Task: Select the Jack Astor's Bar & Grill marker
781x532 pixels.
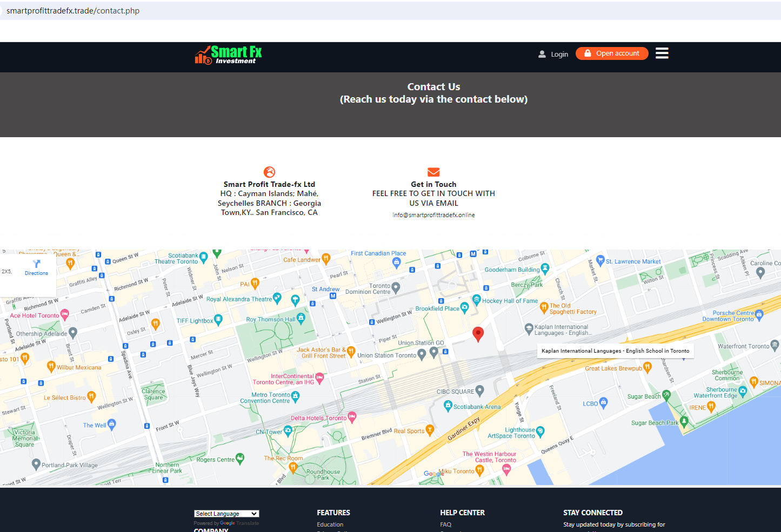Action: coord(351,352)
